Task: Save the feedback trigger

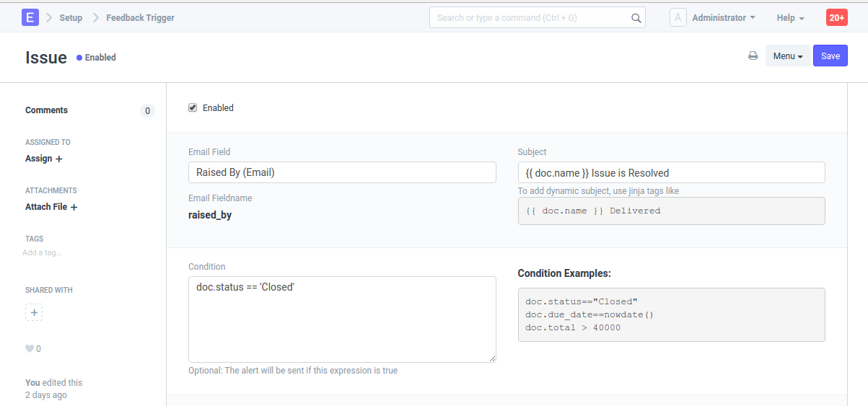Action: coord(830,56)
